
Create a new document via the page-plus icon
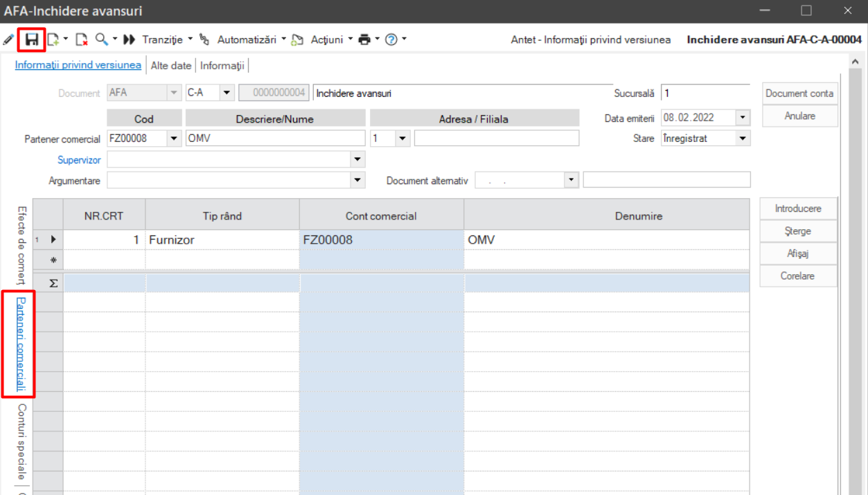53,39
